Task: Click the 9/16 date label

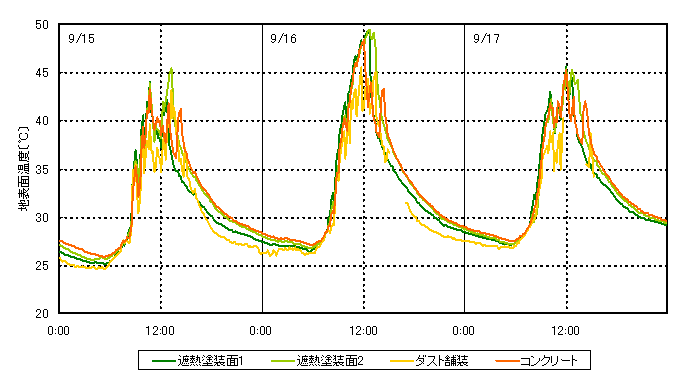Action: tap(283, 39)
